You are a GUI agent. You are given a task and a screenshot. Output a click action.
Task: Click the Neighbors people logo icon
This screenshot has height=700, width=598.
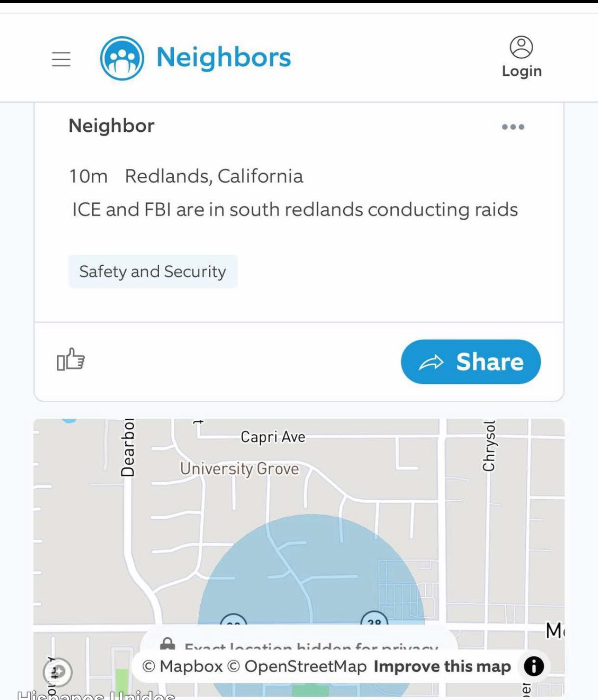(122, 58)
